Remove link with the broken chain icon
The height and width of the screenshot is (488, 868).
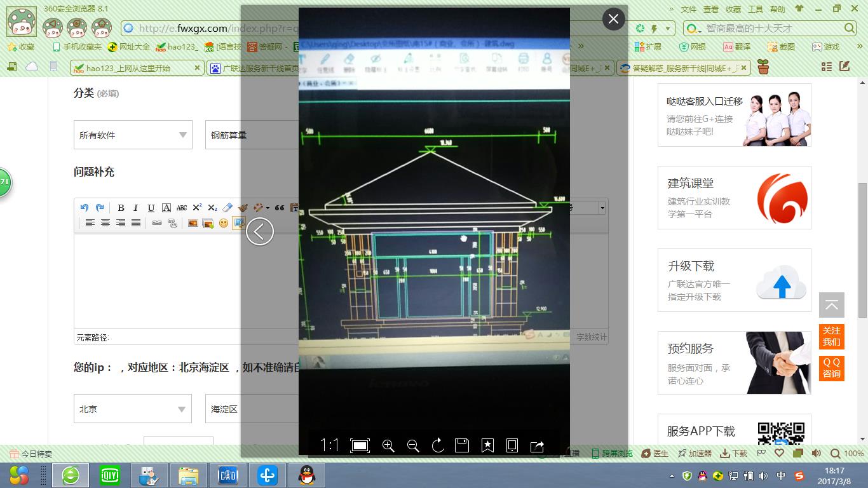pos(172,223)
